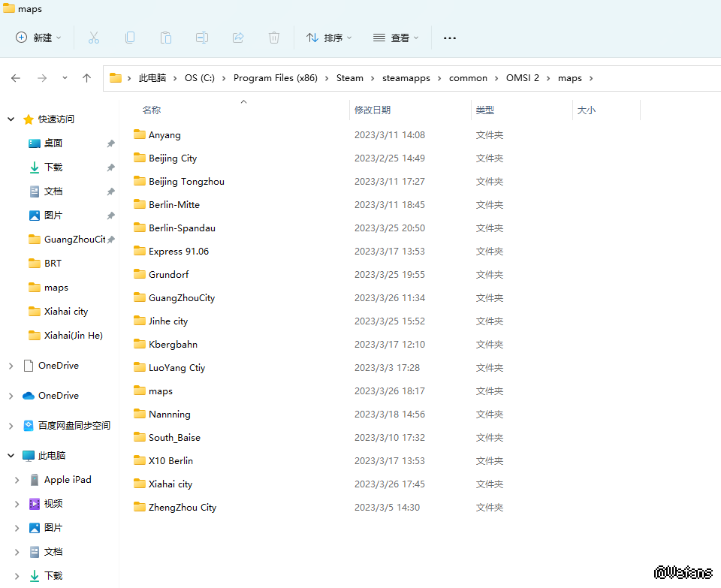Sort by the 修改日期 column header

coord(373,110)
